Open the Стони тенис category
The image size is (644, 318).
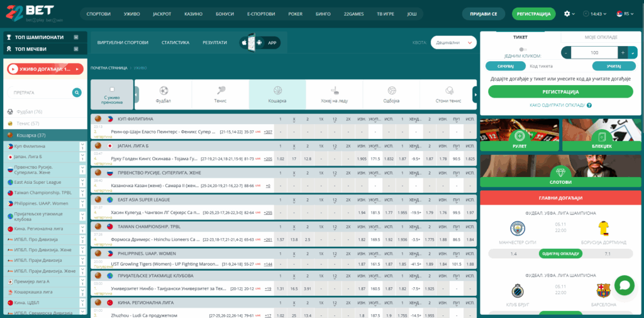coord(449,90)
